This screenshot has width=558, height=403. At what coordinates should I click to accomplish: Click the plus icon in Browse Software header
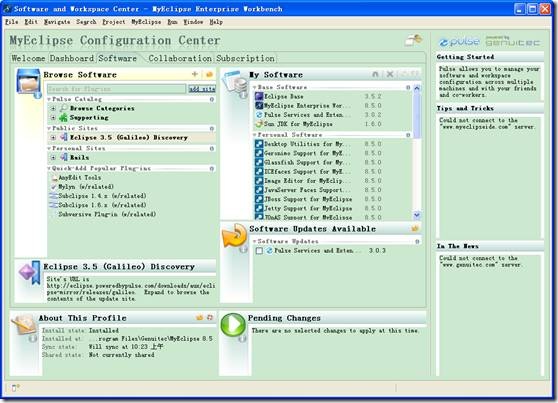195,74
